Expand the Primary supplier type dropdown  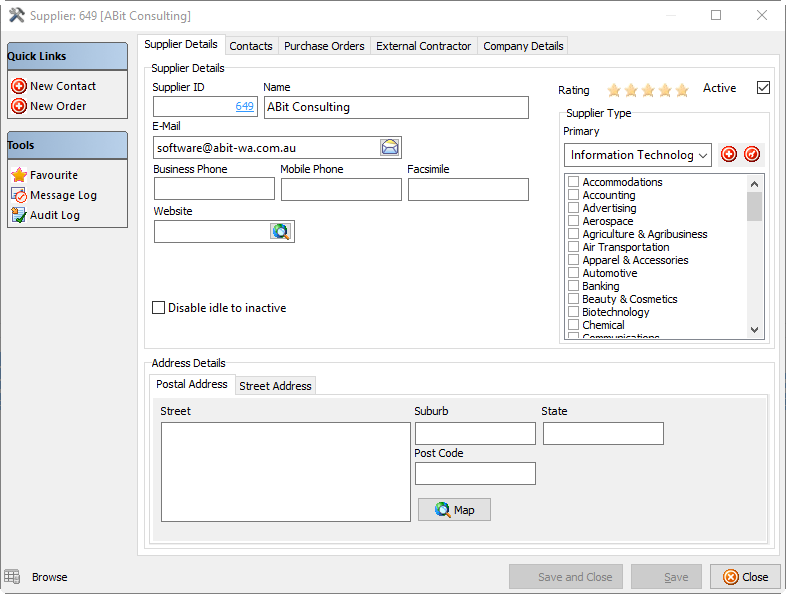702,155
